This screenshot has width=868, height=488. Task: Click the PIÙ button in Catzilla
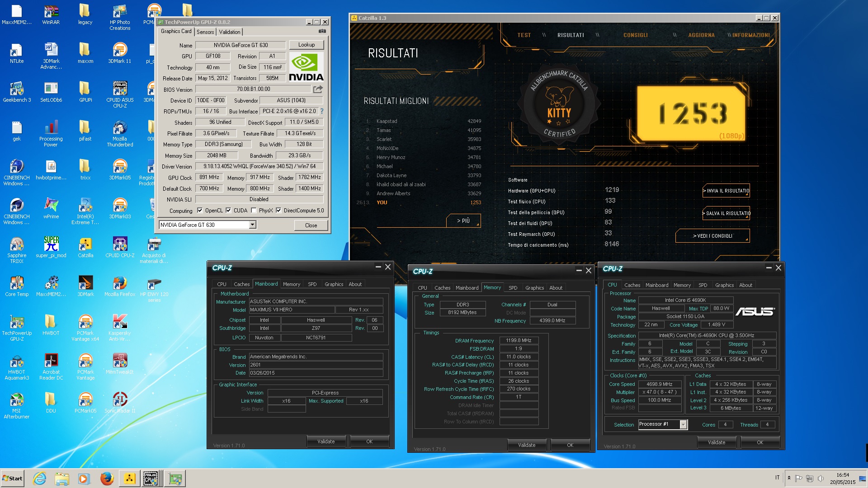[463, 221]
